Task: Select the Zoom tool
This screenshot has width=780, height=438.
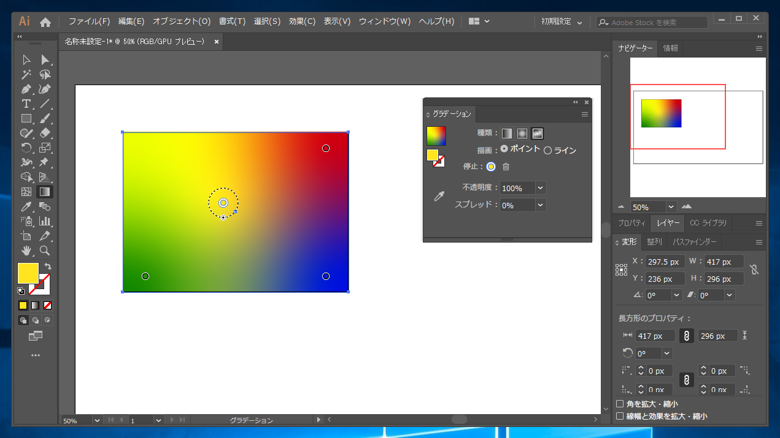Action: [45, 250]
